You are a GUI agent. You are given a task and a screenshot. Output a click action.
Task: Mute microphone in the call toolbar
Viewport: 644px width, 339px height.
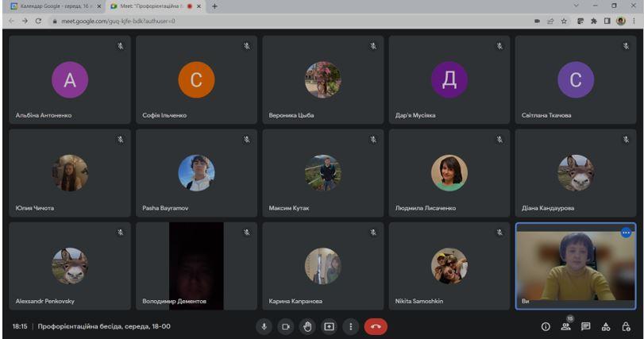264,326
